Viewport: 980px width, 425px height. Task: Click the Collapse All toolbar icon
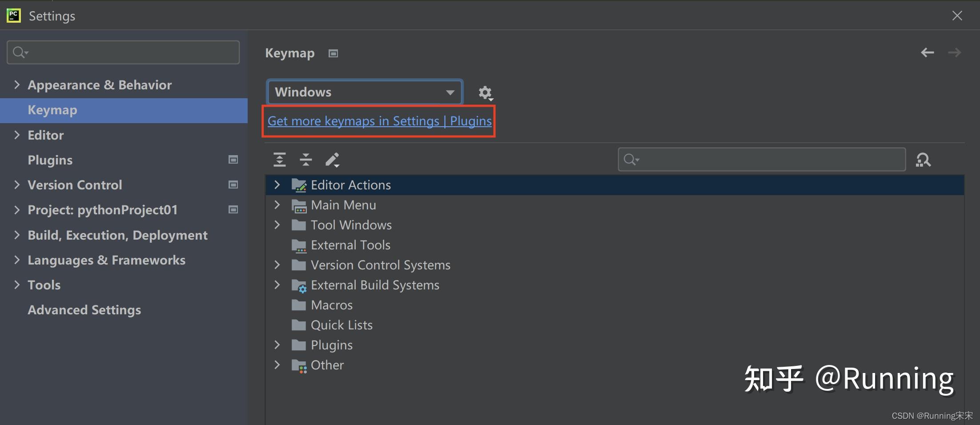click(x=306, y=159)
